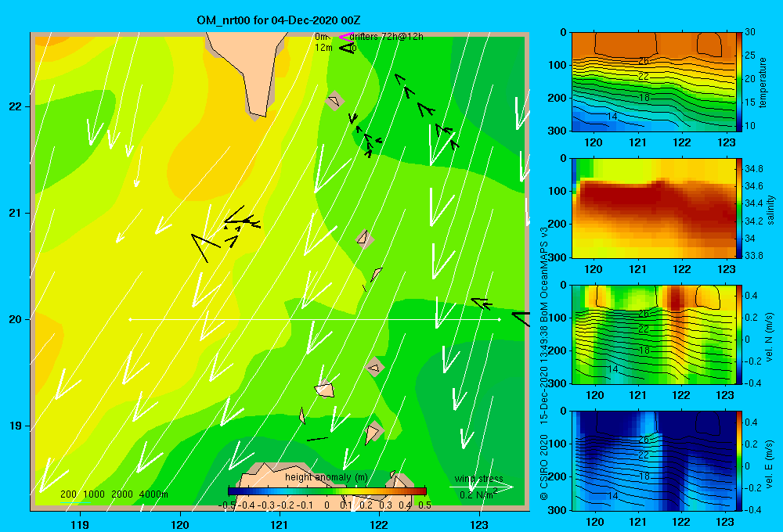Click latitude label 22 on the main map
This screenshot has height=532, width=783.
click(x=16, y=107)
